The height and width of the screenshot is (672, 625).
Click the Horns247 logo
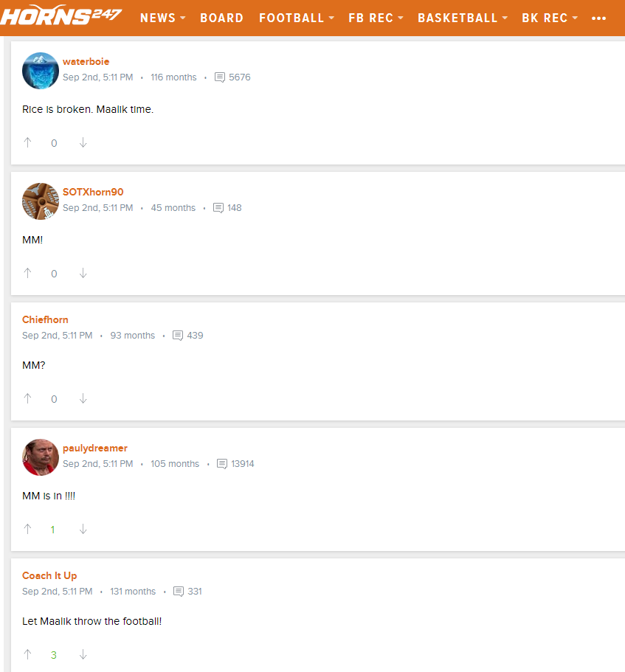click(x=61, y=16)
